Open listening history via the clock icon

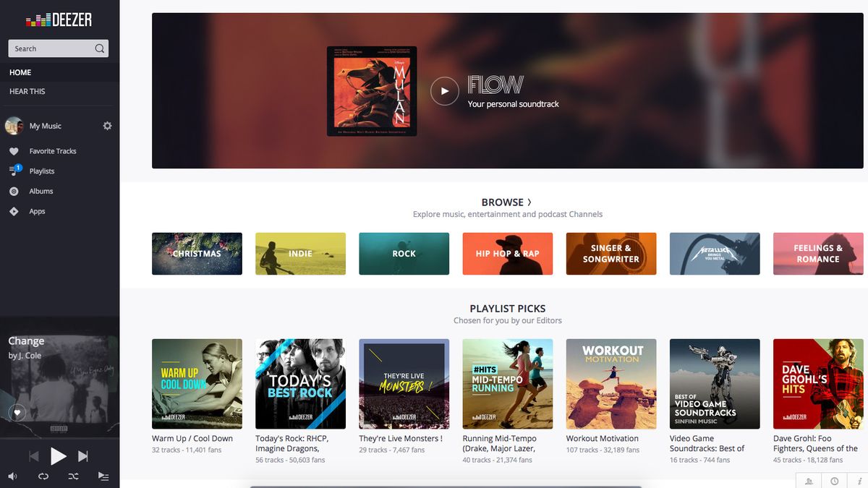tap(835, 480)
